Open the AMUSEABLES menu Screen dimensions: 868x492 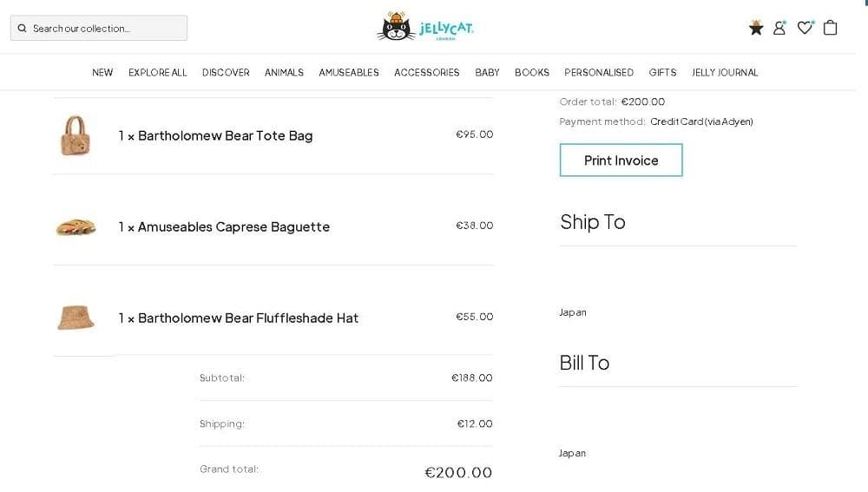349,73
